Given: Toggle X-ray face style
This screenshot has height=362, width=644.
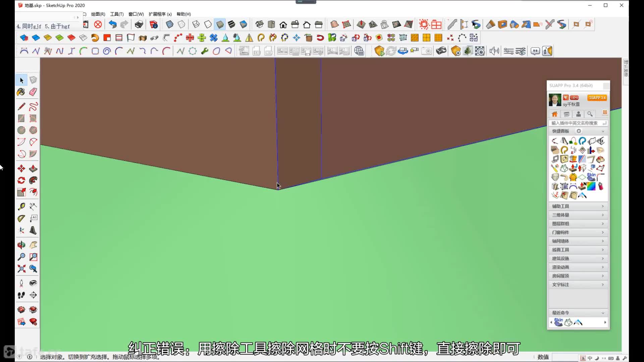Looking at the screenshot, I should pyautogui.click(x=170, y=24).
